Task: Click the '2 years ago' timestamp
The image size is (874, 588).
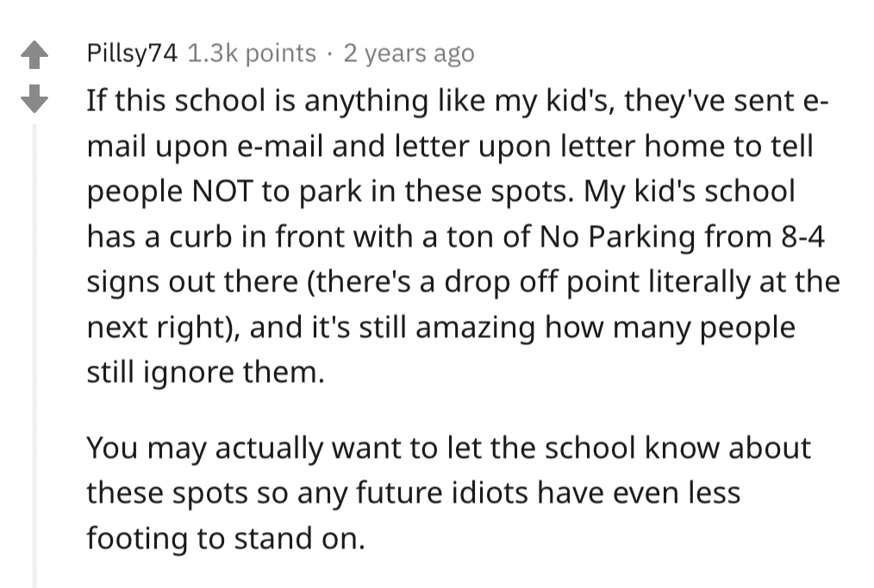Action: 409,53
